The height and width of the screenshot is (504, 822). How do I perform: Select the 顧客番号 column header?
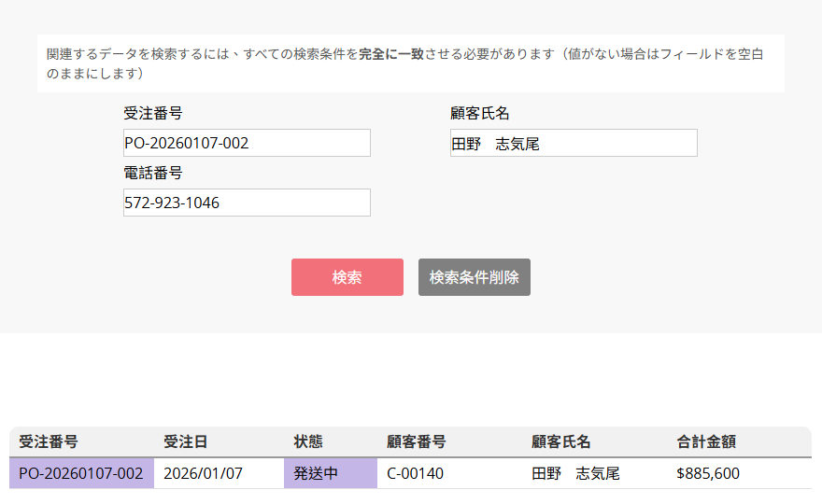coord(416,441)
